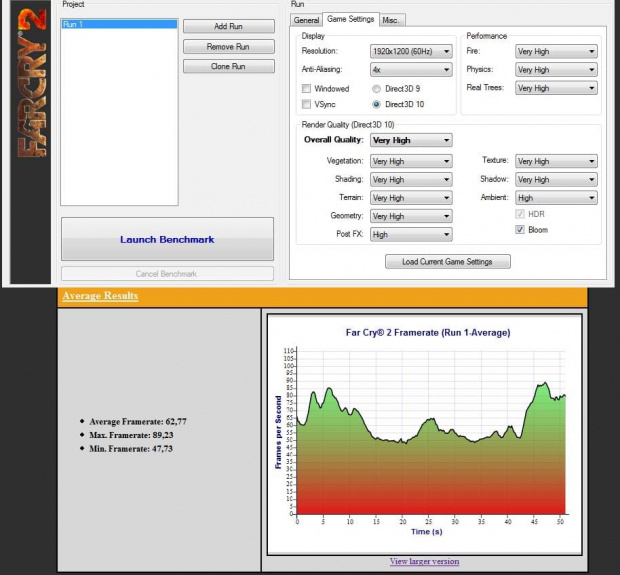Expand the Shadow quality dropdown
This screenshot has height=575, width=620.
pos(556,180)
